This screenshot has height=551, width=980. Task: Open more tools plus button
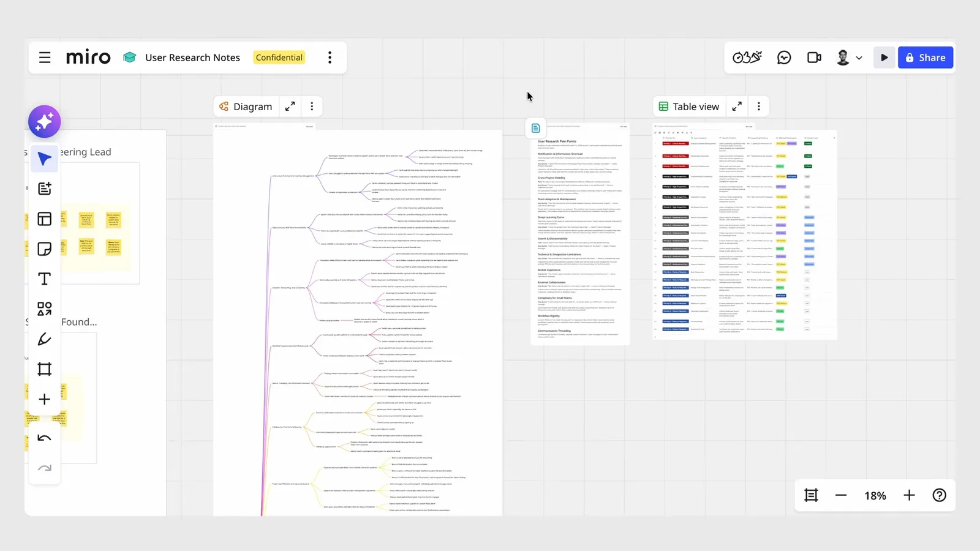[45, 399]
